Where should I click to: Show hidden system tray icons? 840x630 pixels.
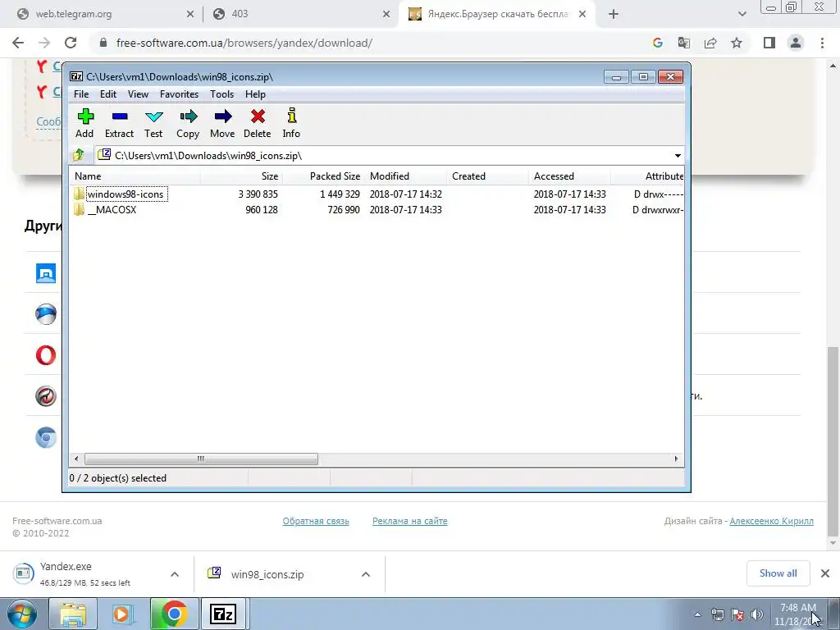pos(697,614)
